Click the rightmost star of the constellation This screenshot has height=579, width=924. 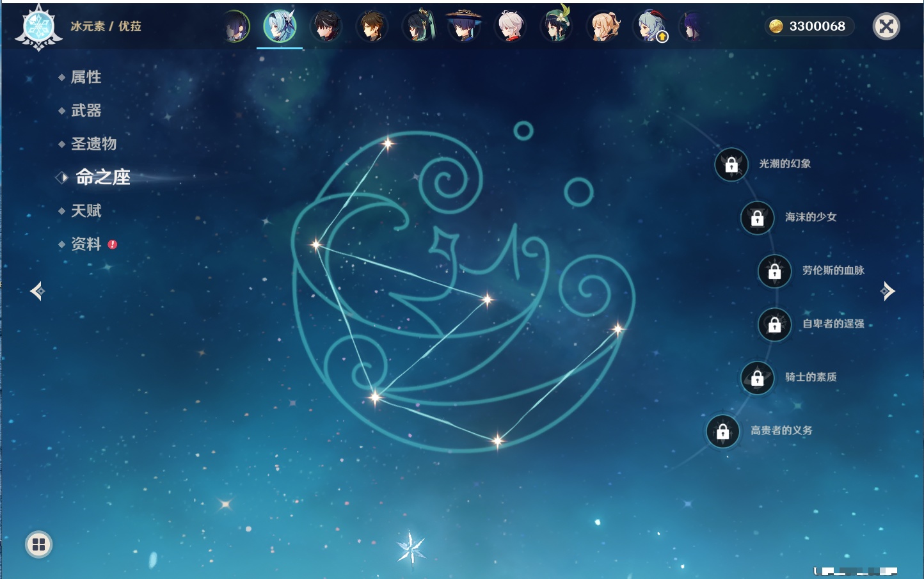[x=618, y=329]
